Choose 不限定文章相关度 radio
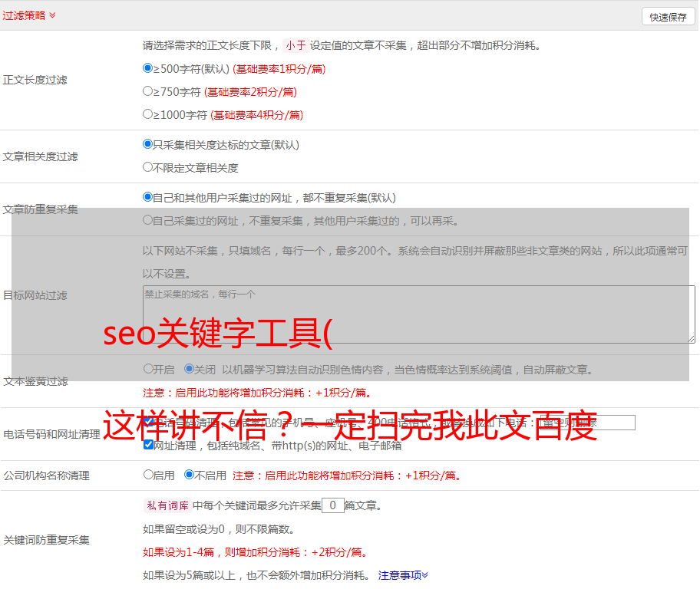 [147, 167]
